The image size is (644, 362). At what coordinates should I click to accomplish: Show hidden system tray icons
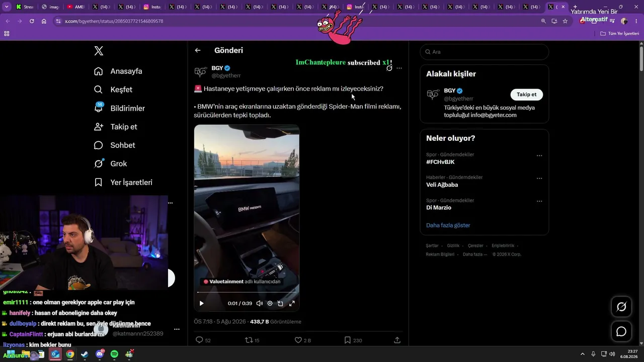point(583,354)
